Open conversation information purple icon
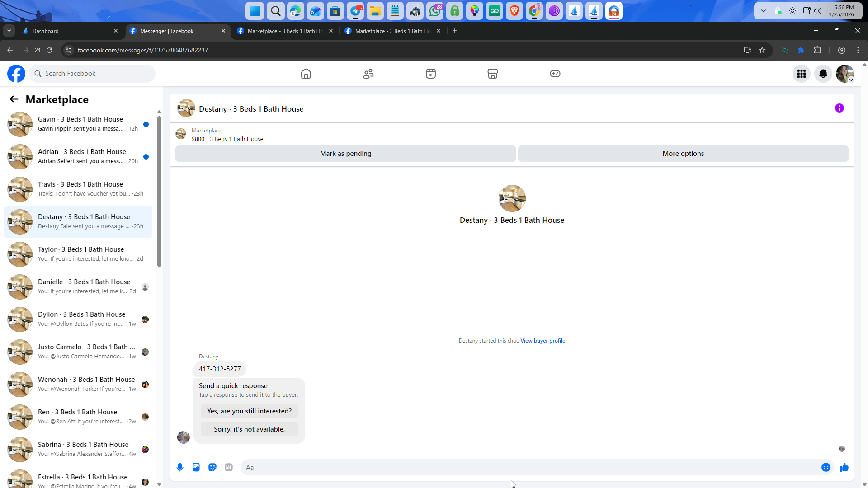This screenshot has height=488, width=868. point(840,108)
